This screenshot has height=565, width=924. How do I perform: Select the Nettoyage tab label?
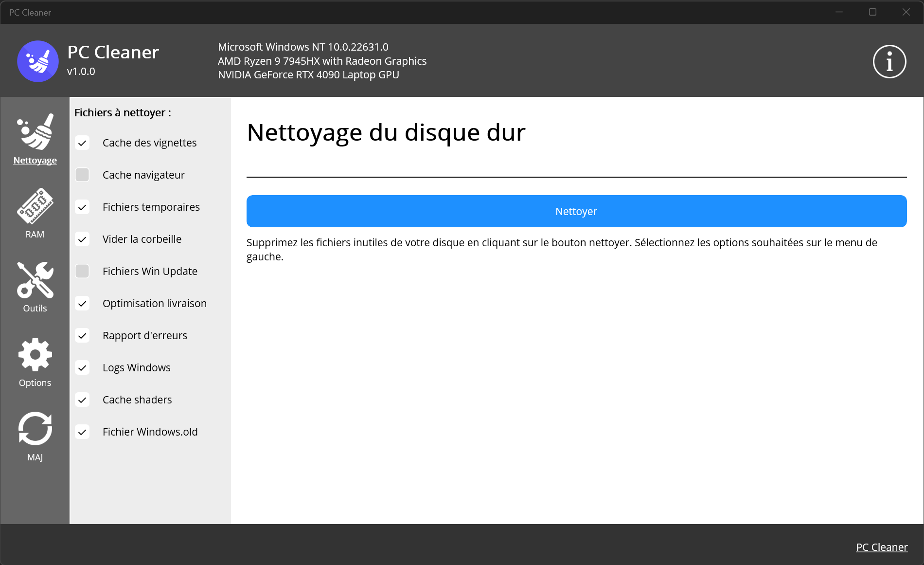pyautogui.click(x=35, y=160)
